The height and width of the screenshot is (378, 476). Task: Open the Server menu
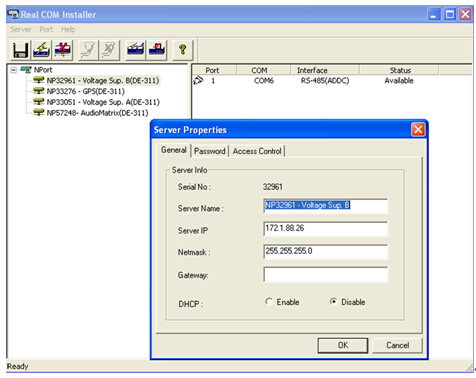tap(20, 29)
